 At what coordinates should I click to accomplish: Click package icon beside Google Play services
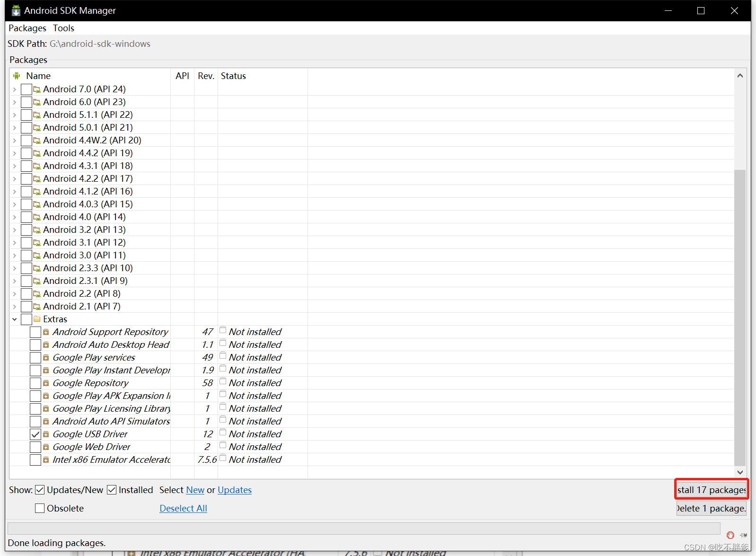(46, 358)
